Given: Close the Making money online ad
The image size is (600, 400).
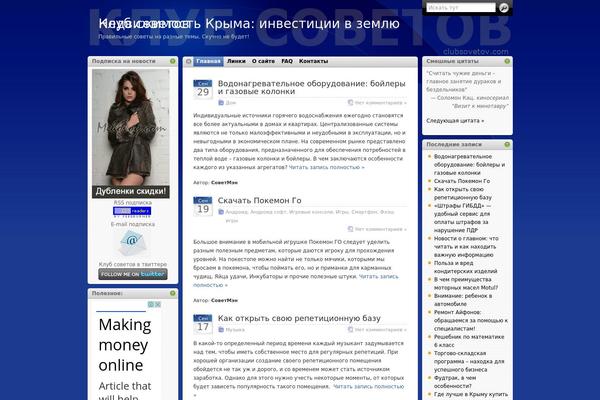Looking at the screenshot, I should tap(158, 304).
